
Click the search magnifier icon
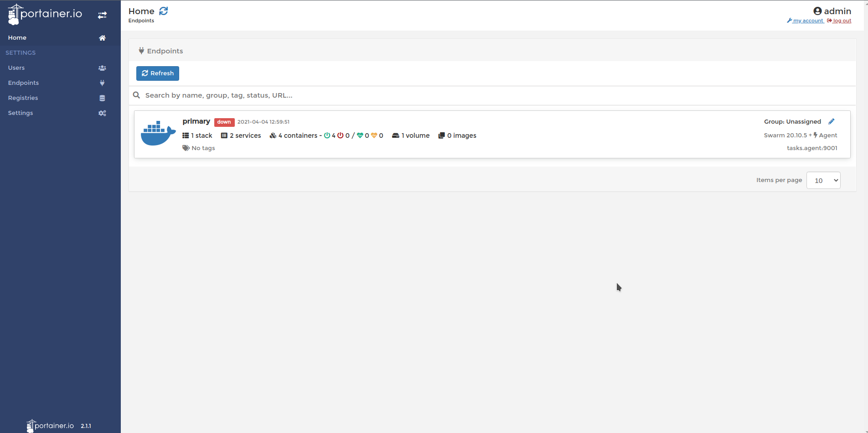(x=136, y=95)
